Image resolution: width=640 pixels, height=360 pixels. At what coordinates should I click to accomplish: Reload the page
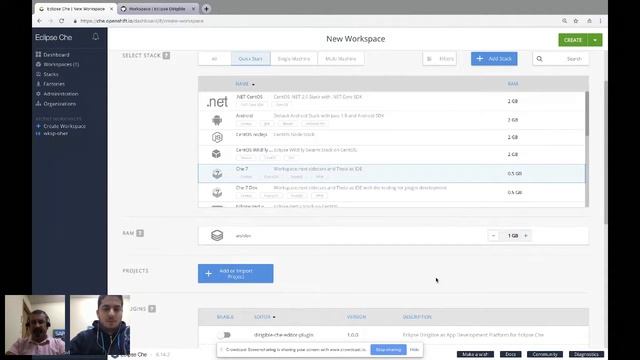pyautogui.click(x=62, y=21)
